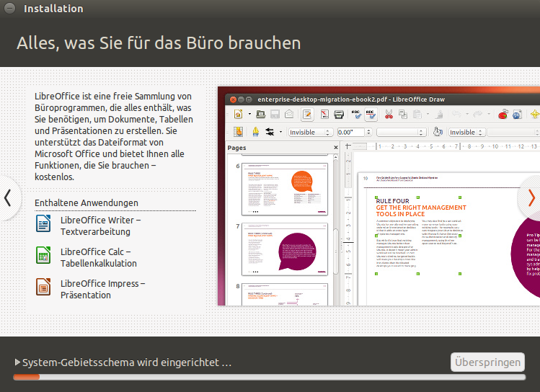Click the LibreOffice Writer icon

point(43,223)
